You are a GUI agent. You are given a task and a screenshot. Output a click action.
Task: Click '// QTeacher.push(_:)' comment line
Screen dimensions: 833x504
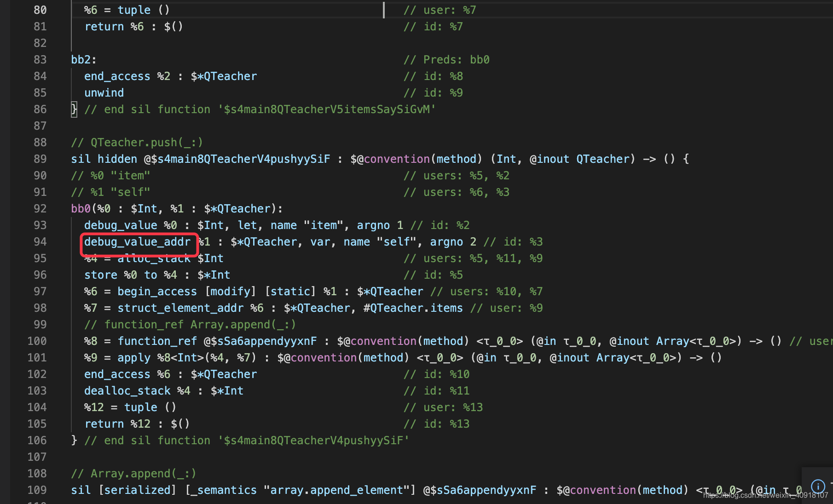137,143
